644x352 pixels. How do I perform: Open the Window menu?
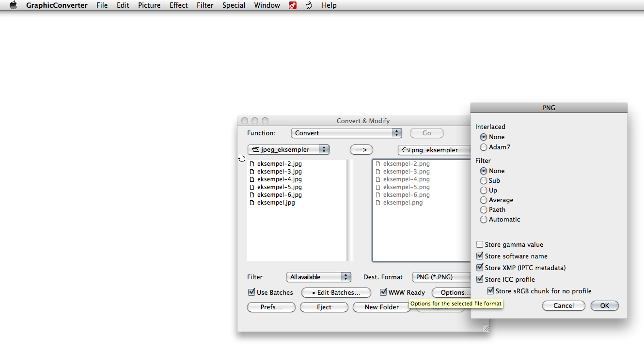[267, 5]
